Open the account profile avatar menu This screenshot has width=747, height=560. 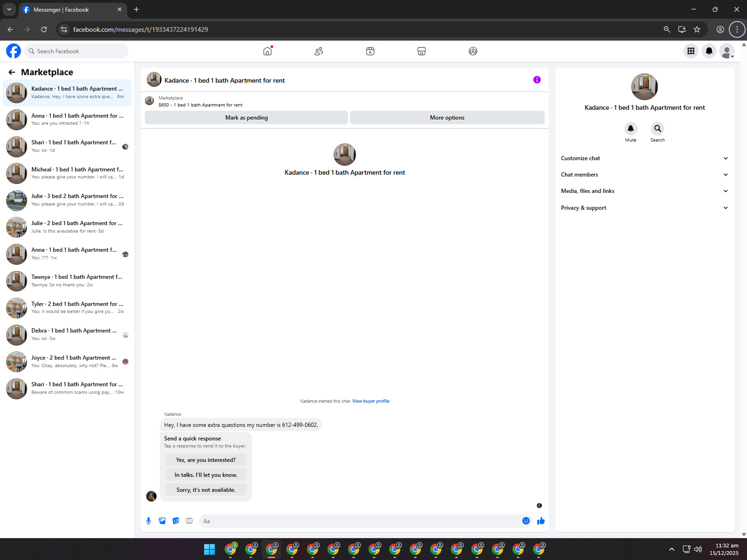pos(727,51)
